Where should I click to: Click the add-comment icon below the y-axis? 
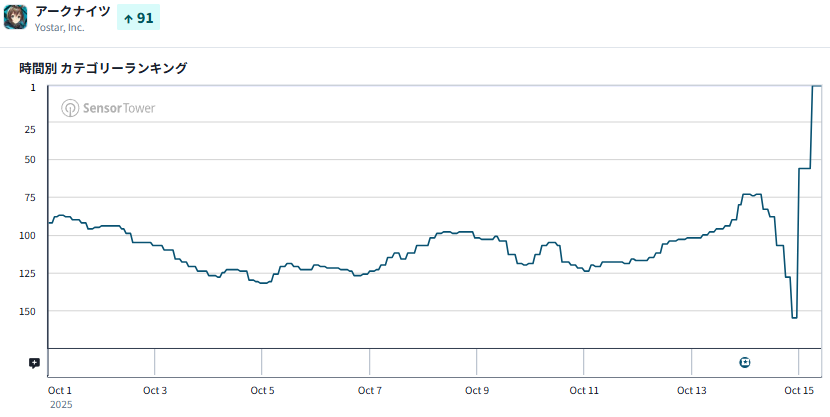point(34,363)
